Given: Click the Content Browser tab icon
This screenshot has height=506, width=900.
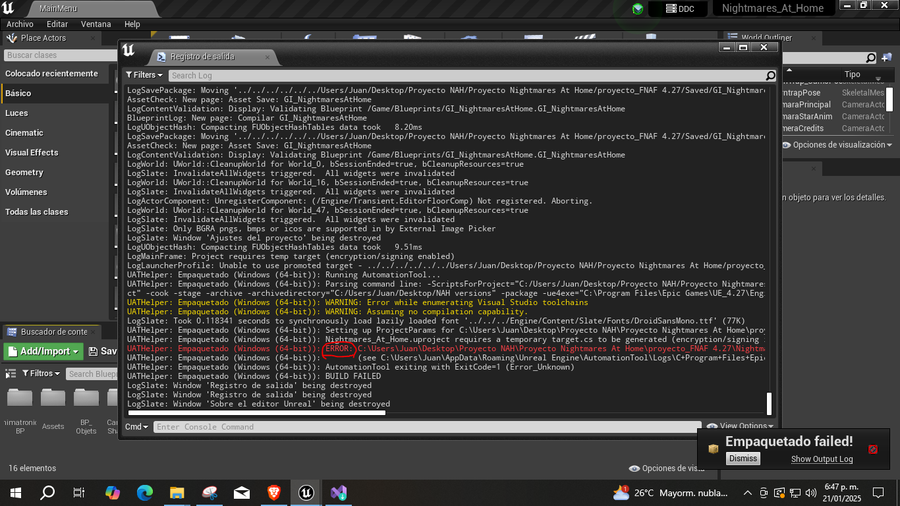Looking at the screenshot, I should coord(12,332).
